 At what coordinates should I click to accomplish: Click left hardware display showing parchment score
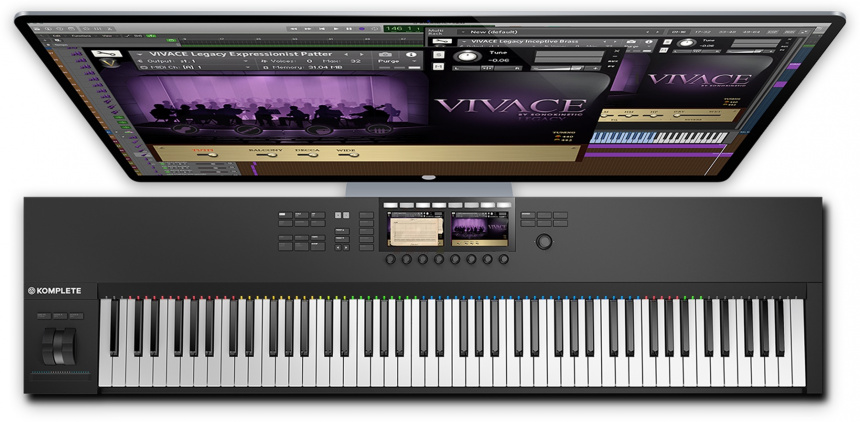pos(415,229)
